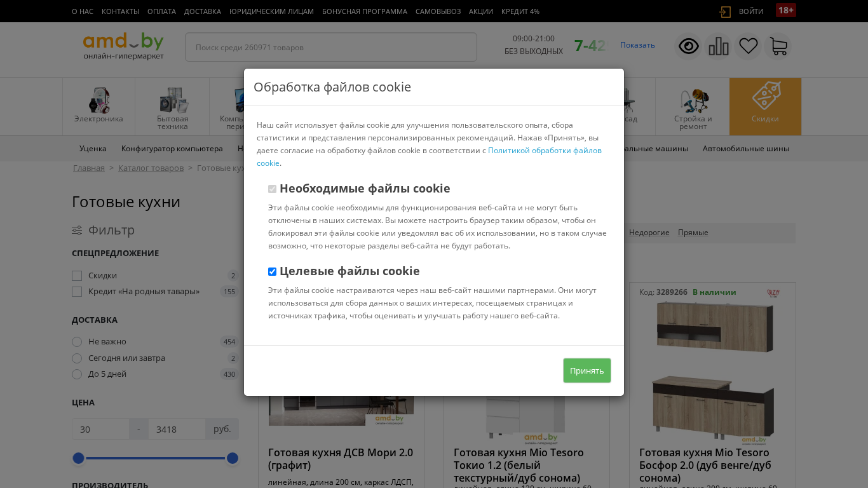Open Автомобильные шины link

746,149
